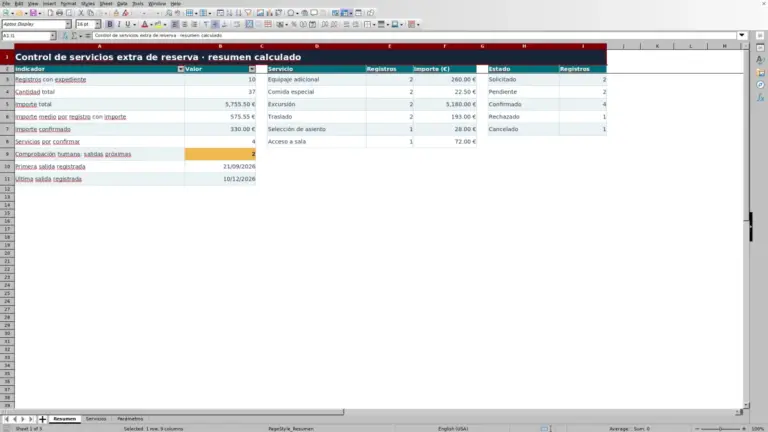Image resolution: width=768 pixels, height=432 pixels.
Task: Expand the formula bar with arrow
Action: tap(742, 35)
